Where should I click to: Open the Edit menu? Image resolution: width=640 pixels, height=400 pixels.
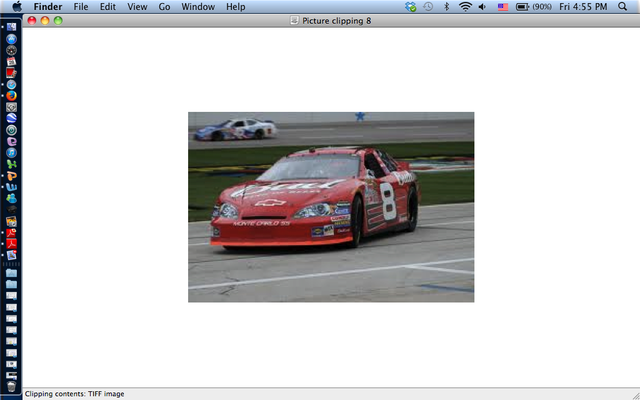[x=108, y=7]
